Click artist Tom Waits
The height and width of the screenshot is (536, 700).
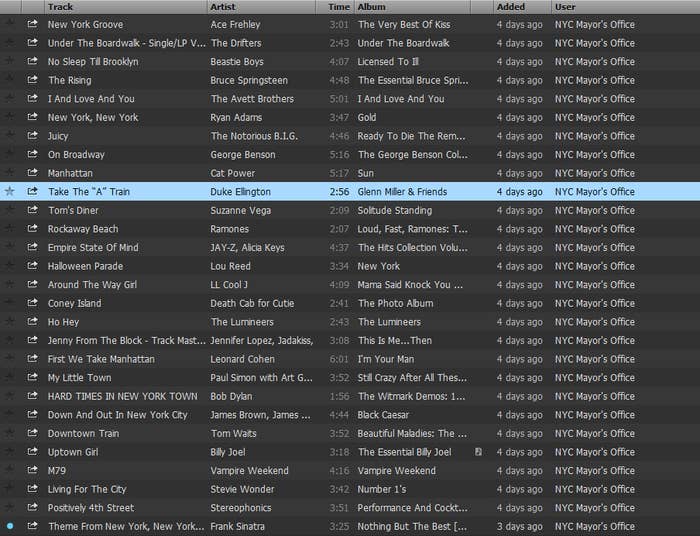(x=233, y=433)
